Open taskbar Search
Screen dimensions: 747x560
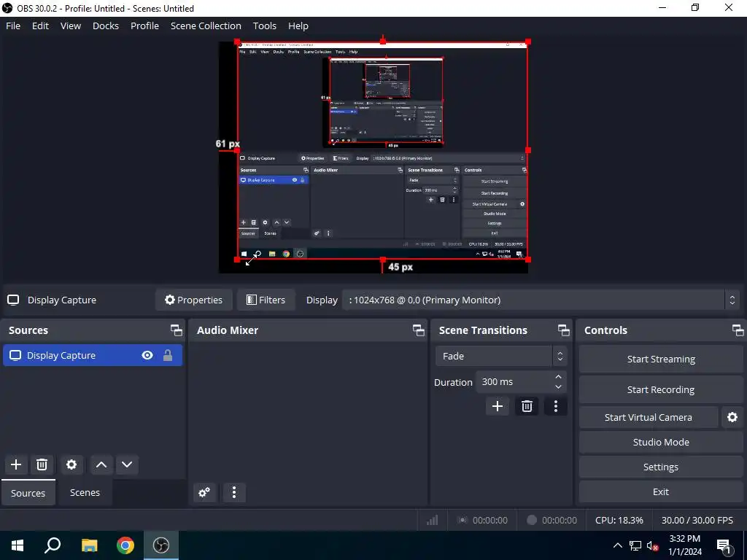pos(53,545)
